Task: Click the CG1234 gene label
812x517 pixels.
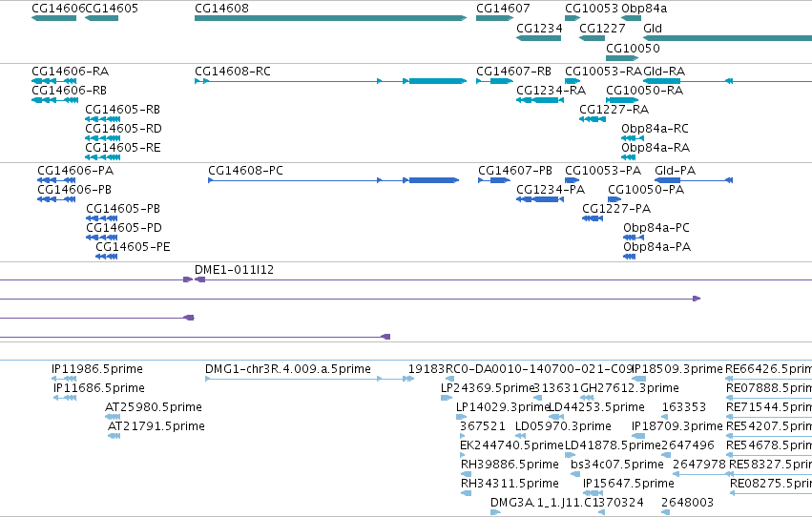Action: 539,28
